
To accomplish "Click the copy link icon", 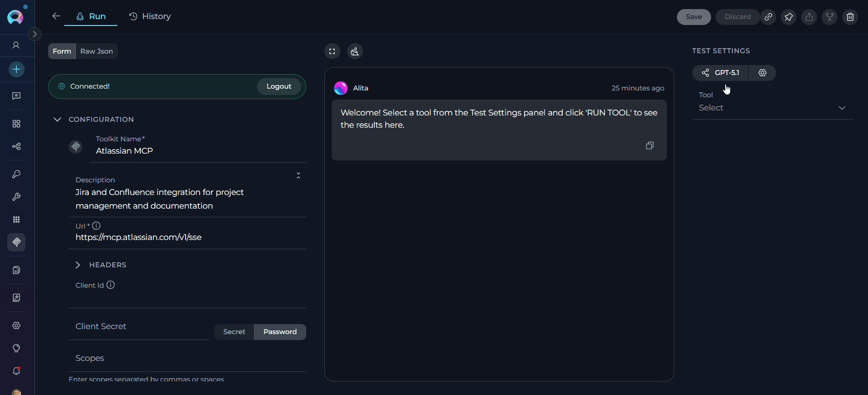I will pos(768,17).
